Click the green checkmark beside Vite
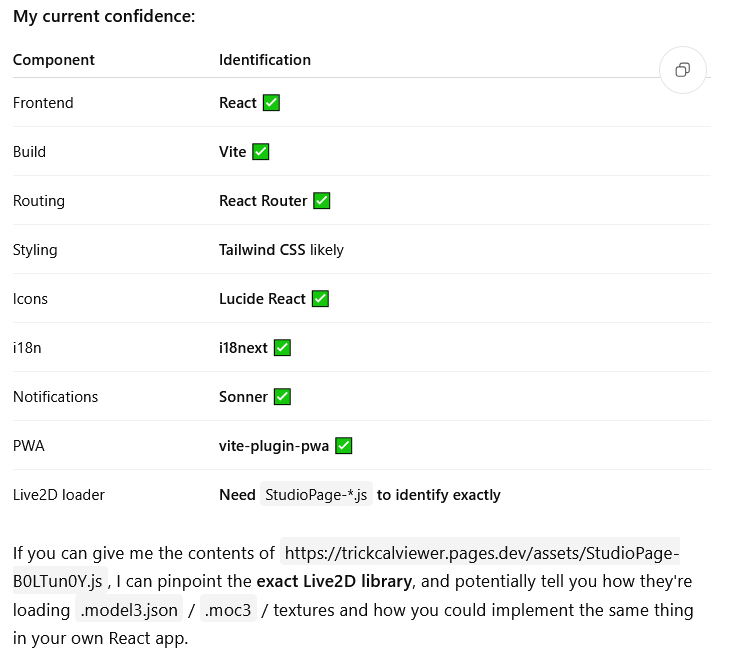Viewport: 755px width, 648px height. pyautogui.click(x=260, y=152)
